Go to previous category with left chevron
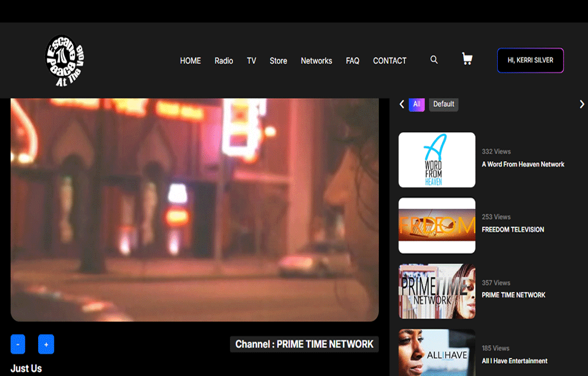Image resolution: width=588 pixels, height=376 pixels. tap(402, 104)
